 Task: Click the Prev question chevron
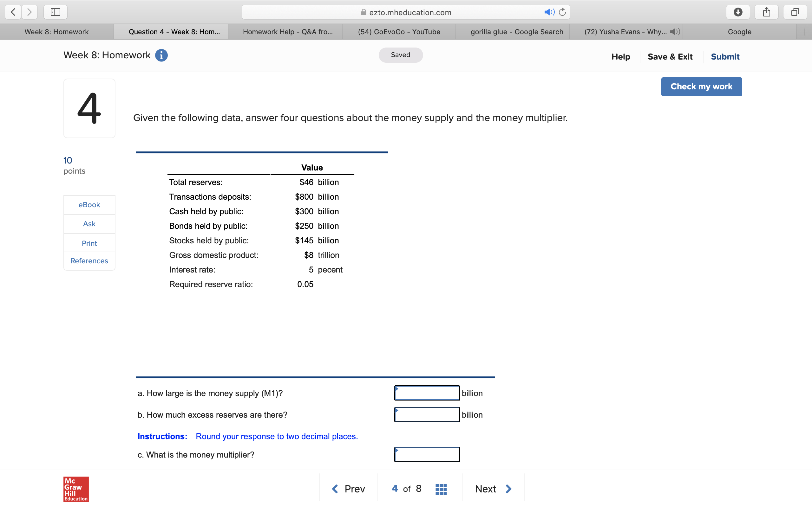[335, 489]
